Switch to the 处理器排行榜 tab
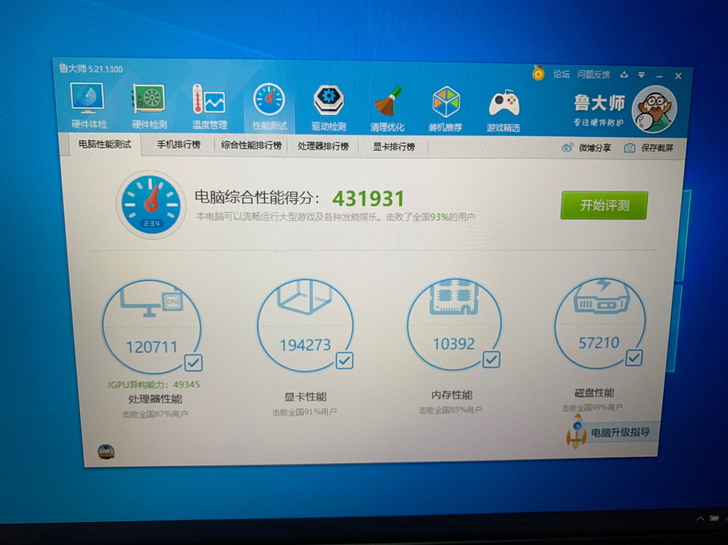The image size is (728, 545). [323, 146]
